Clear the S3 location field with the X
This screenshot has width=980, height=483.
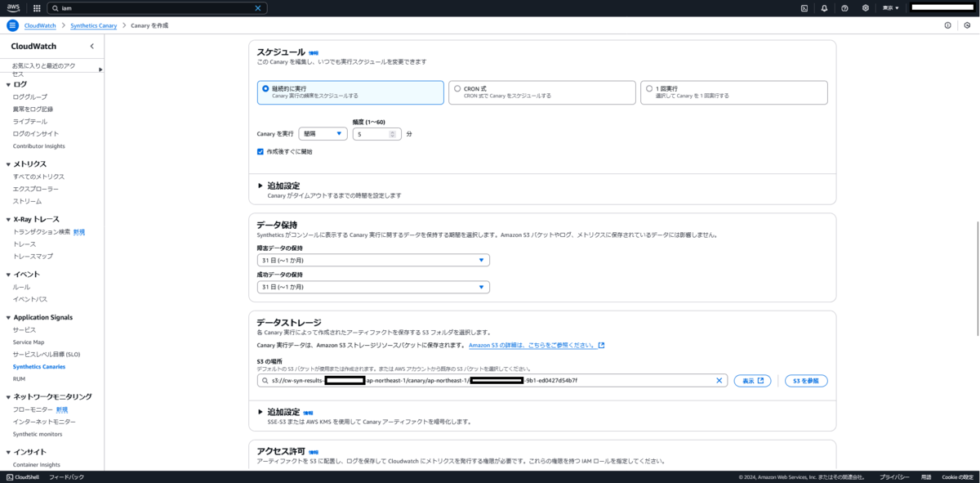[x=719, y=380]
